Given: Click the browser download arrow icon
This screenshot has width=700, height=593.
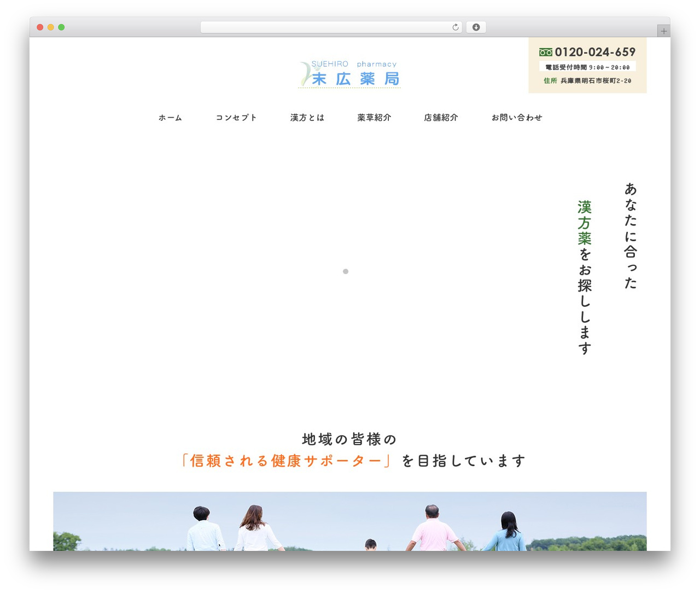Looking at the screenshot, I should 476,27.
